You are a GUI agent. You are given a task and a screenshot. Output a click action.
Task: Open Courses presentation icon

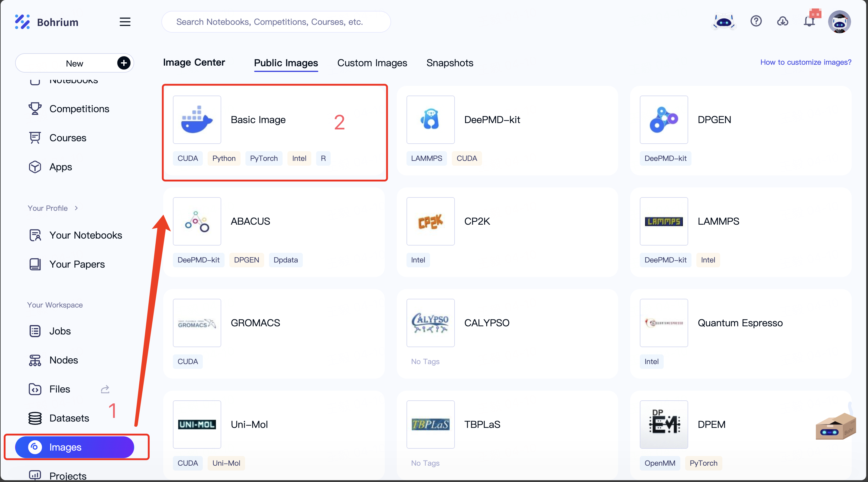[35, 138]
